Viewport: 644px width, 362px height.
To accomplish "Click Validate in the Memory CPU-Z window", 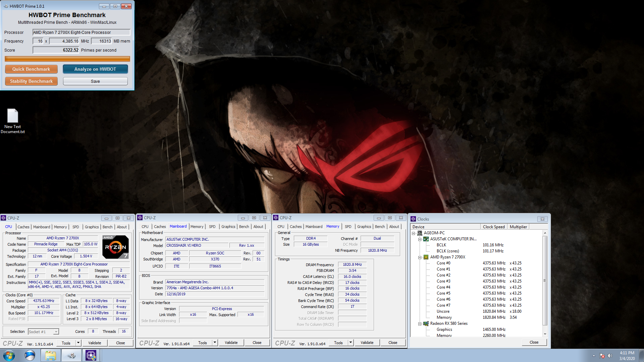I will pos(367,343).
